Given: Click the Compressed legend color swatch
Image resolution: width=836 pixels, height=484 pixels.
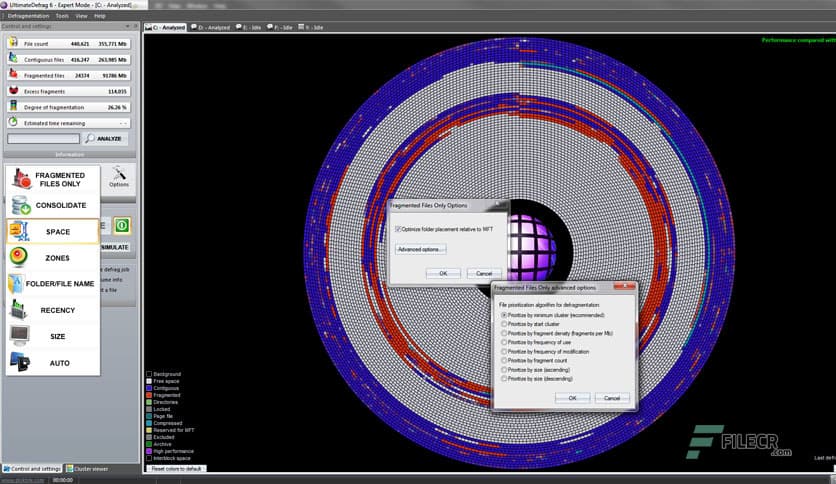Looking at the screenshot, I should (x=149, y=423).
